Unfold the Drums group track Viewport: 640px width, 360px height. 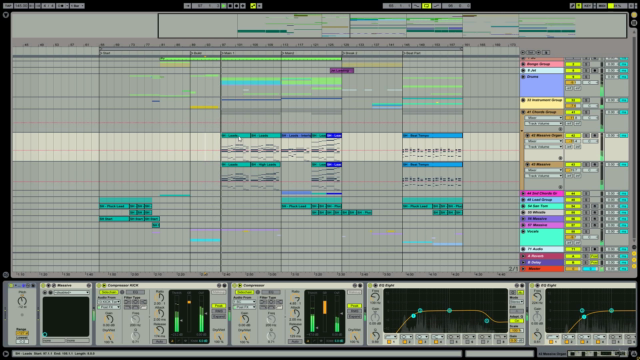click(x=523, y=77)
